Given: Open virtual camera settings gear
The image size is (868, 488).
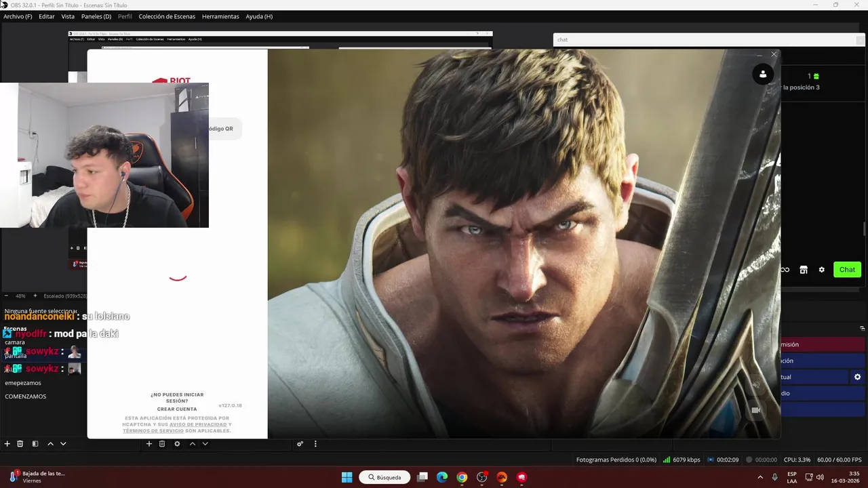Looking at the screenshot, I should coord(857,377).
